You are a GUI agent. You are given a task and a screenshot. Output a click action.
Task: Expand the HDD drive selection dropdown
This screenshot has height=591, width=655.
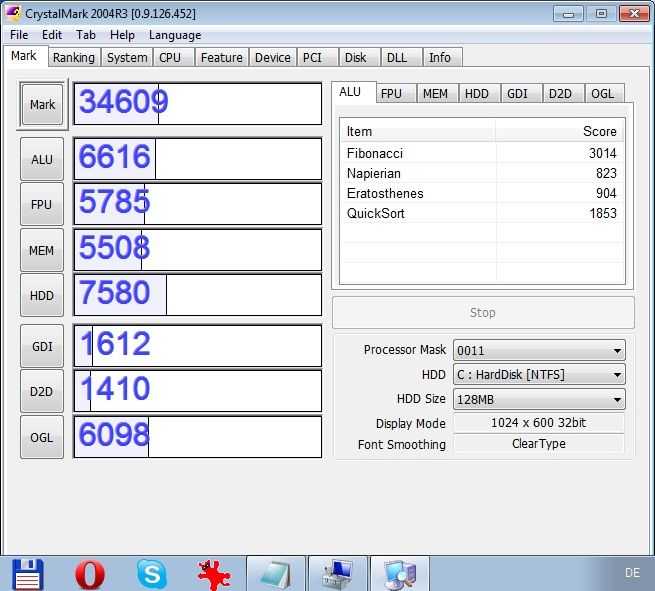(x=539, y=374)
